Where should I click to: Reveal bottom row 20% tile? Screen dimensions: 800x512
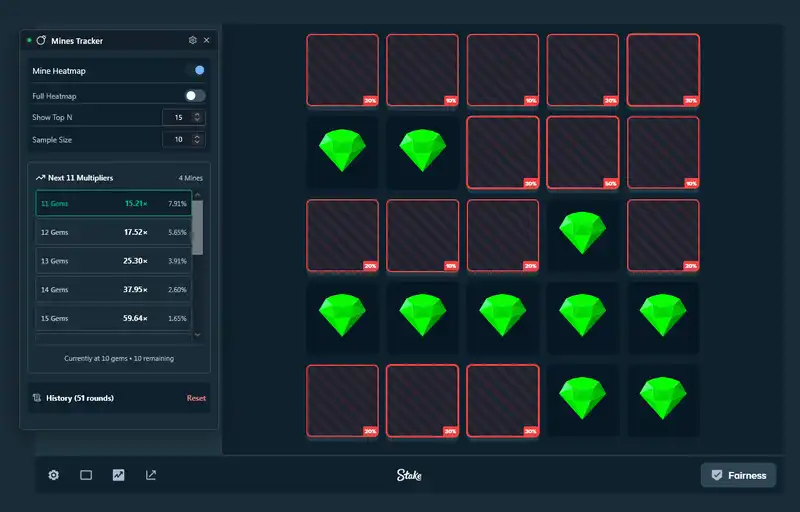coord(342,400)
